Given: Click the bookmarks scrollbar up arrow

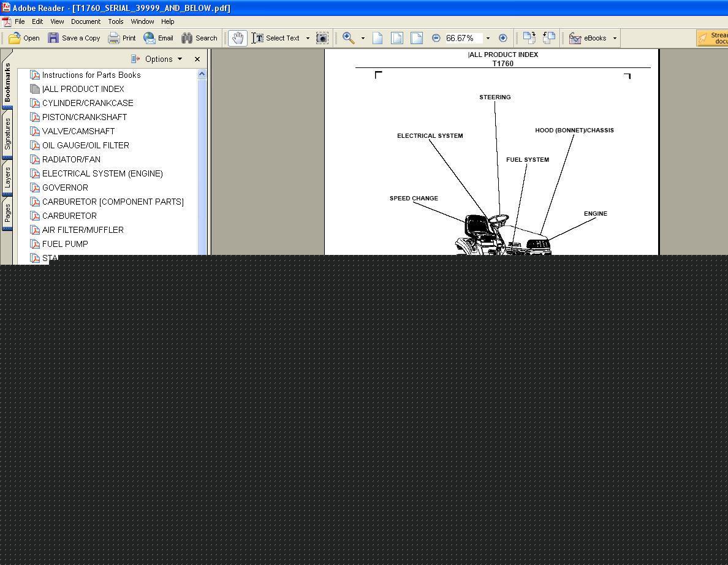Looking at the screenshot, I should 202,74.
